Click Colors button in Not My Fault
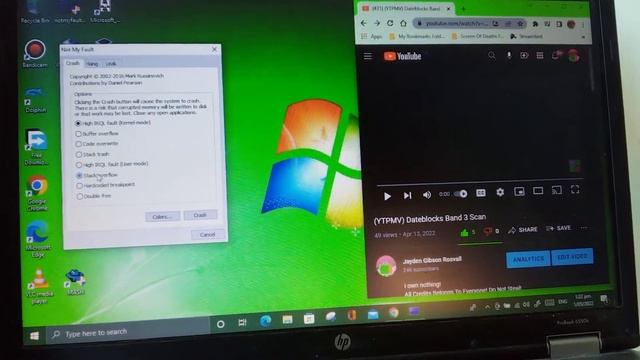 tap(162, 216)
